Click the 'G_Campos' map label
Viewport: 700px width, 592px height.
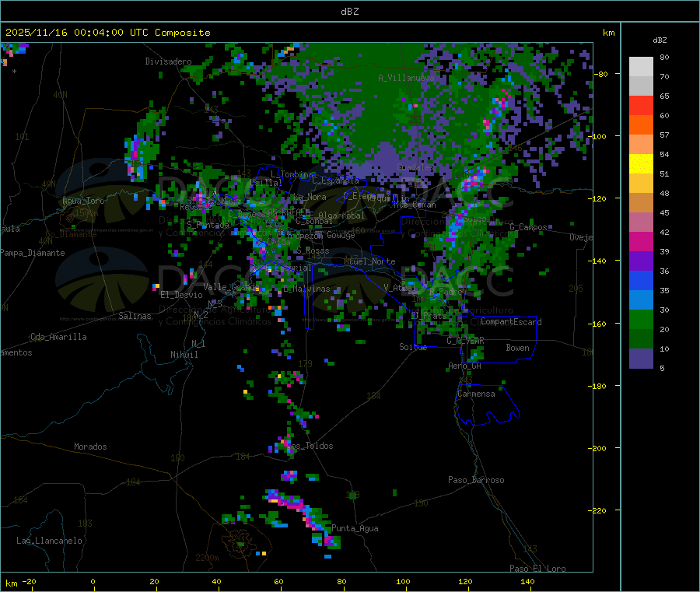point(529,227)
